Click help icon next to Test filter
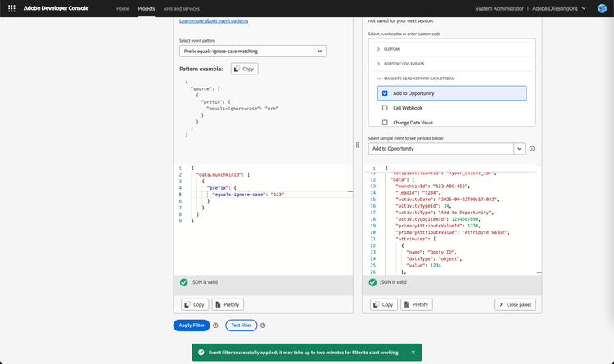 [x=261, y=326]
